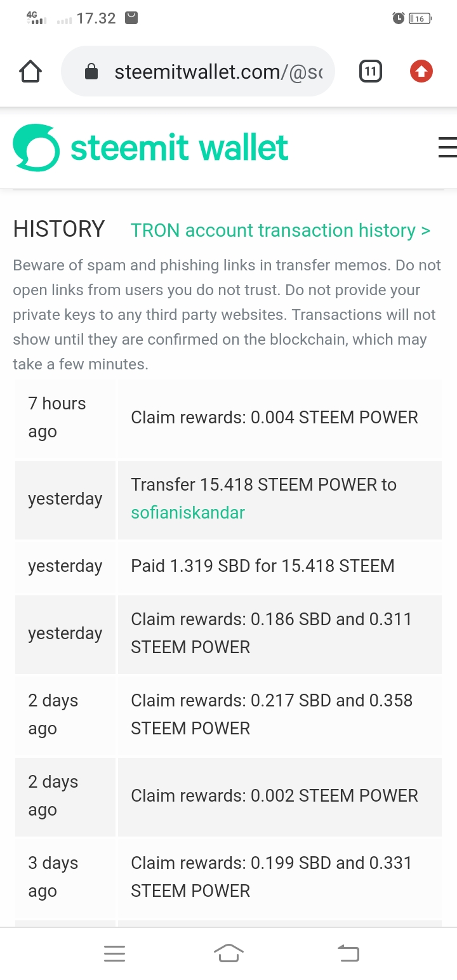This screenshot has height=980, width=457.
Task: Open the sofianiskandar profile link
Action: (x=188, y=512)
